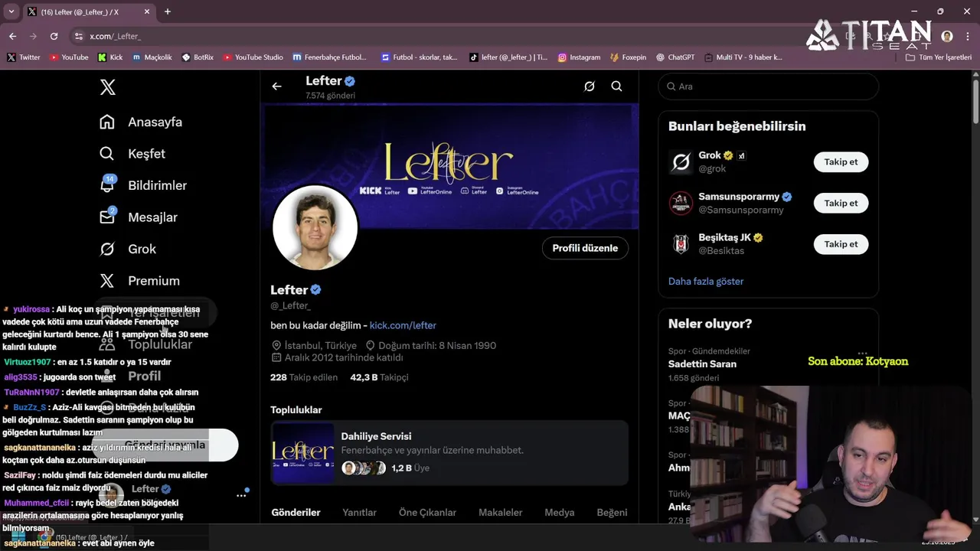This screenshot has width=980, height=551.
Task: Open the Maçkolik bookmark
Action: coord(152,57)
